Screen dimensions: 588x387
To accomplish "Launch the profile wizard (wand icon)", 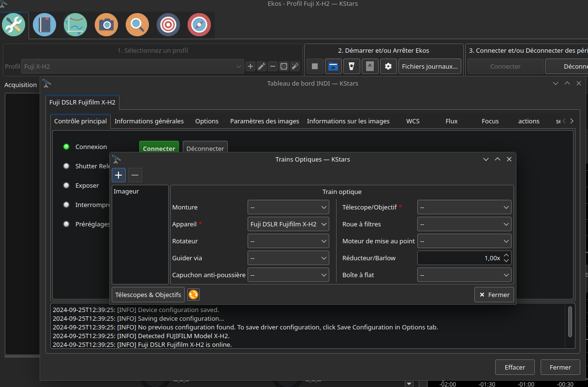I will click(x=295, y=66).
